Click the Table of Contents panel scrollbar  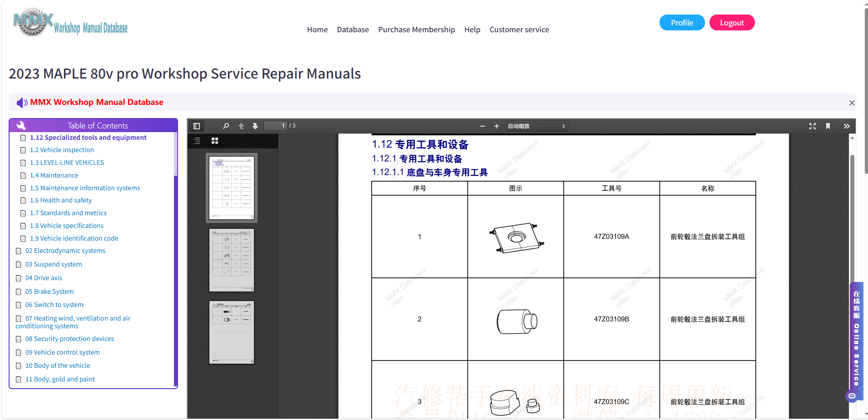[175, 280]
